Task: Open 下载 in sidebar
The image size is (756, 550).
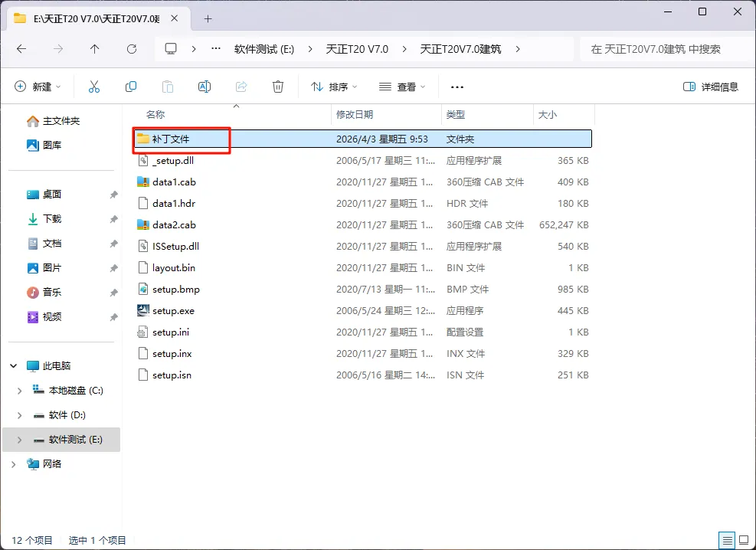Action: click(x=44, y=219)
